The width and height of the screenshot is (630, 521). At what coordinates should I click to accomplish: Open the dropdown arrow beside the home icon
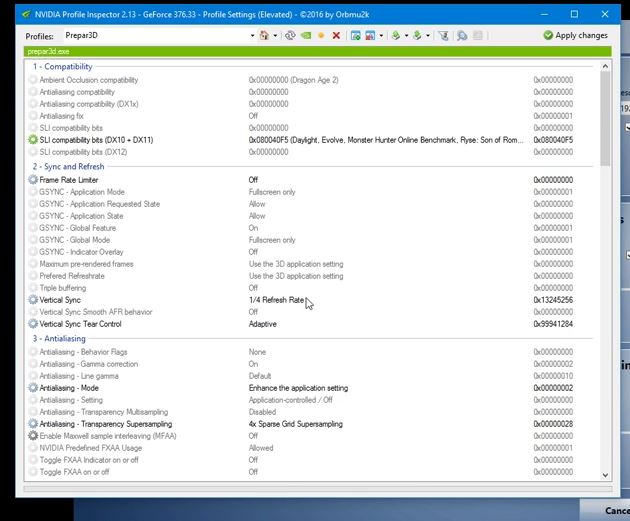pyautogui.click(x=275, y=36)
